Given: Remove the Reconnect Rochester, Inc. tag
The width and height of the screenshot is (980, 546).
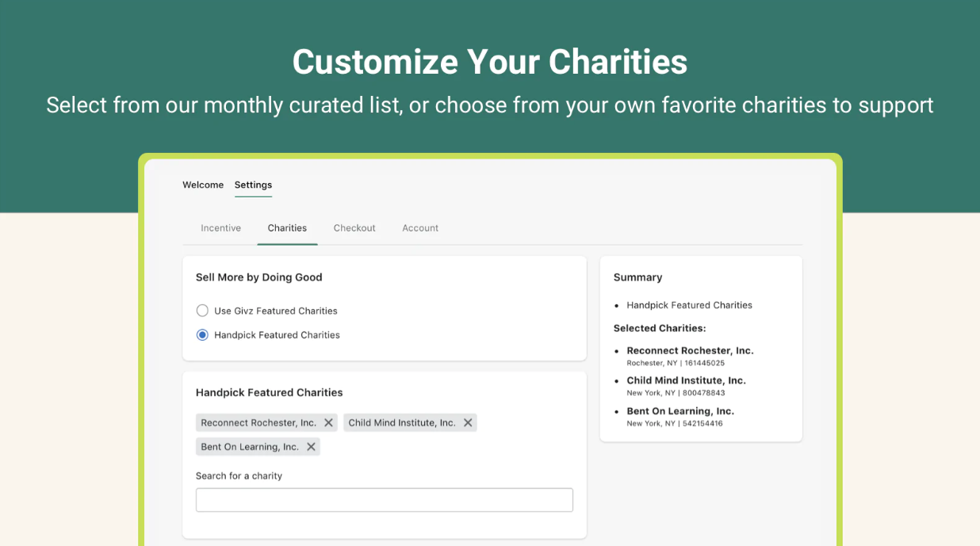Looking at the screenshot, I should 328,423.
